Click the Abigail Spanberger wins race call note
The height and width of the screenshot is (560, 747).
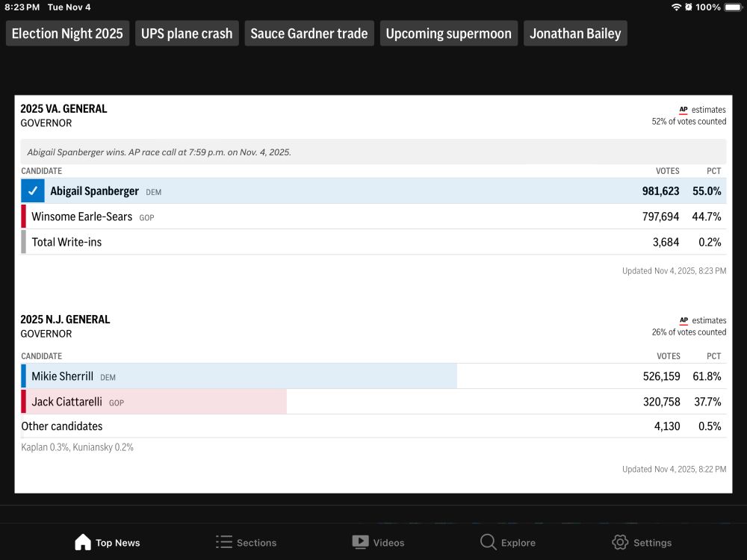pos(159,152)
